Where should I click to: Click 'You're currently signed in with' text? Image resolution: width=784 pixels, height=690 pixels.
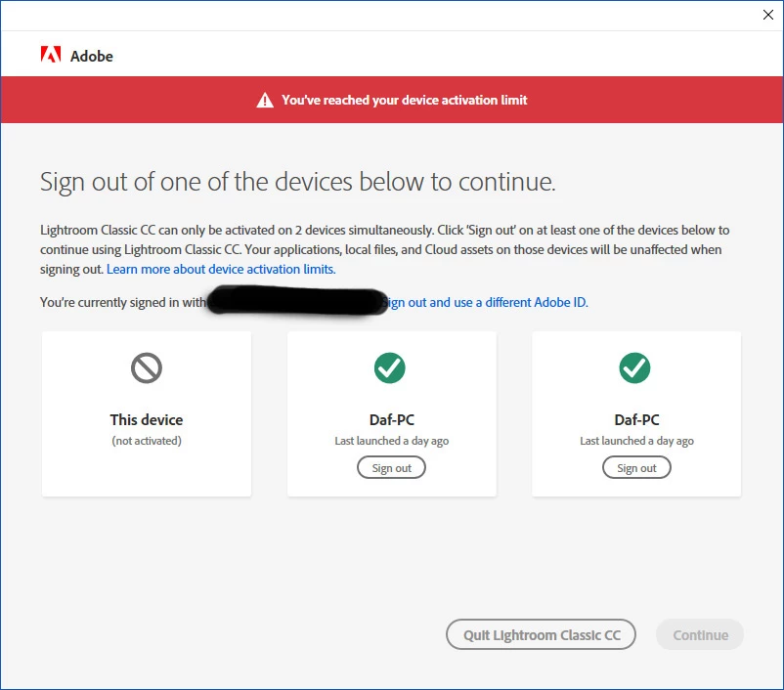point(123,303)
